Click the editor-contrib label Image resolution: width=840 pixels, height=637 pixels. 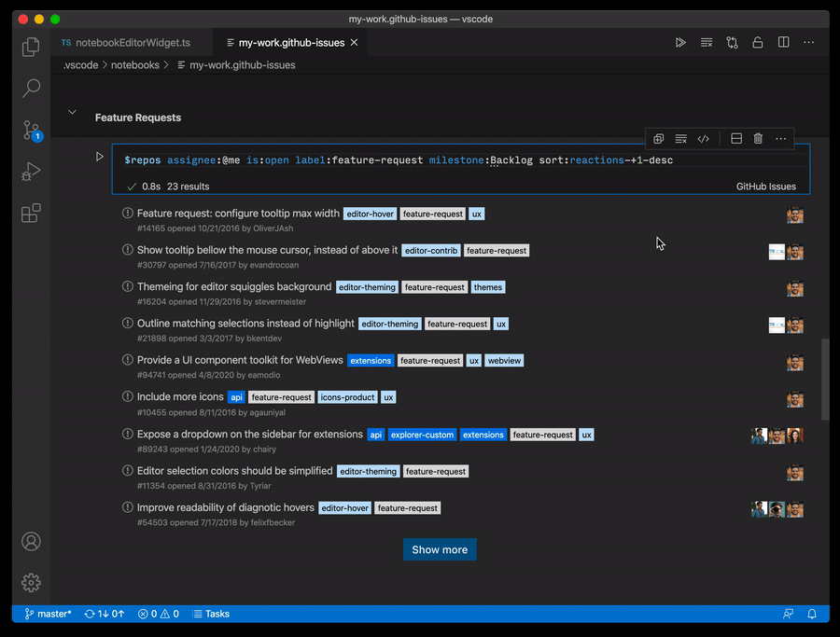pos(430,251)
